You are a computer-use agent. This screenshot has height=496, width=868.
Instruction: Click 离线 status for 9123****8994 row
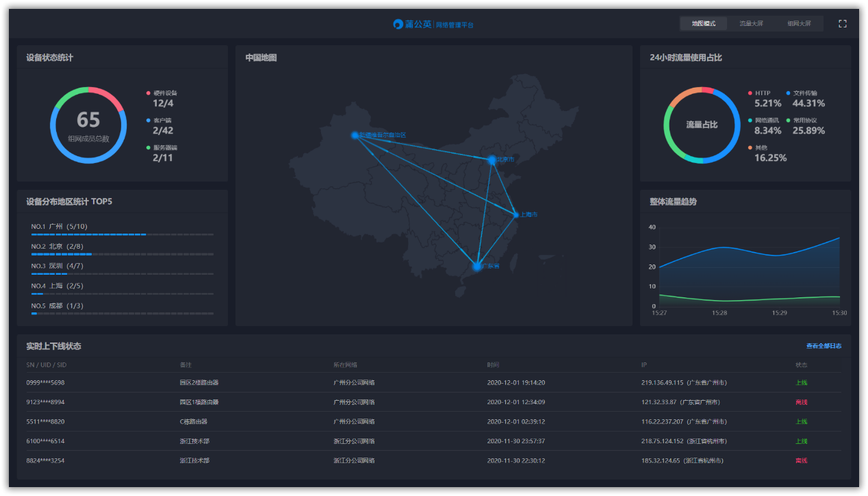[802, 402]
